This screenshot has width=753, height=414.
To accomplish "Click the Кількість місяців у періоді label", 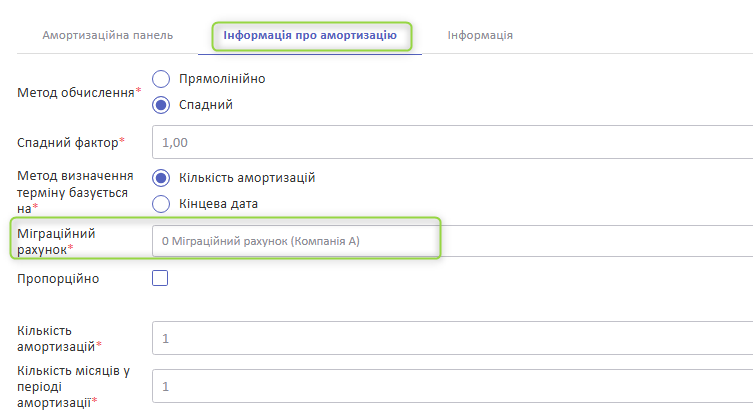I will (x=73, y=387).
